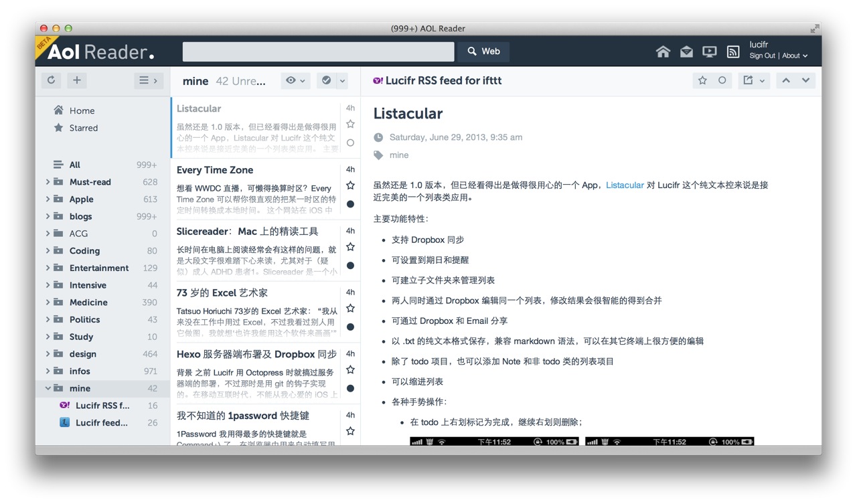Open the share dropdown arrow in article toolbar

click(x=762, y=81)
